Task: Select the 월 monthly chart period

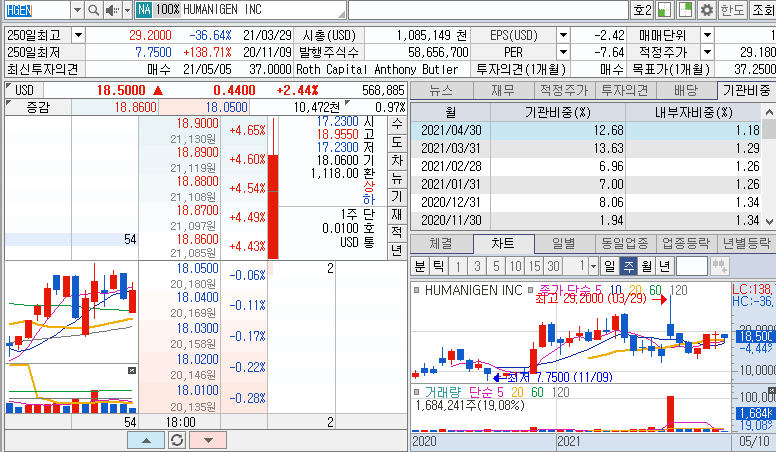Action: coord(647,266)
